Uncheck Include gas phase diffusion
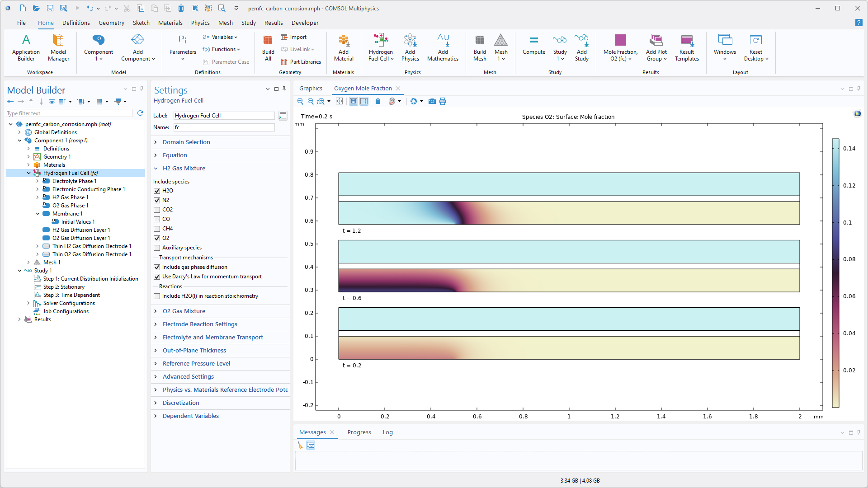This screenshot has height=488, width=868. point(157,267)
